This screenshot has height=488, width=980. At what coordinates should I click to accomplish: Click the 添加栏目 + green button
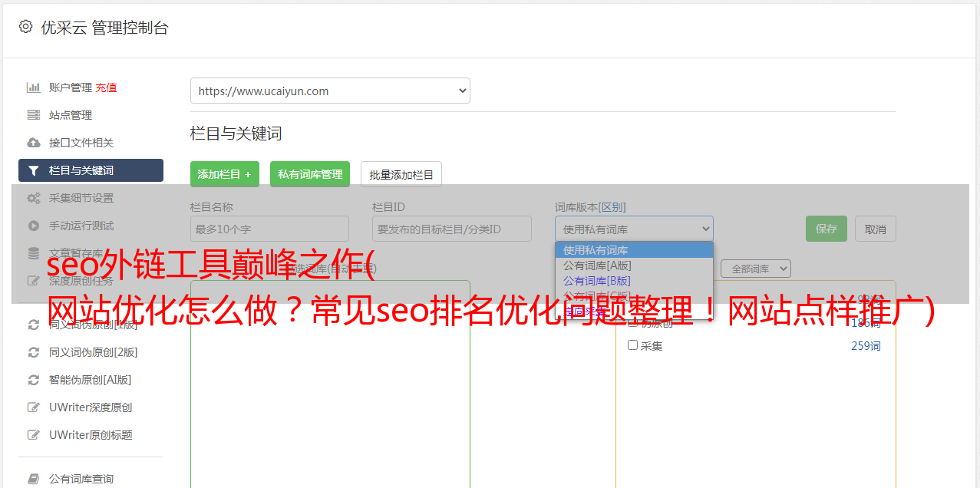(x=225, y=174)
